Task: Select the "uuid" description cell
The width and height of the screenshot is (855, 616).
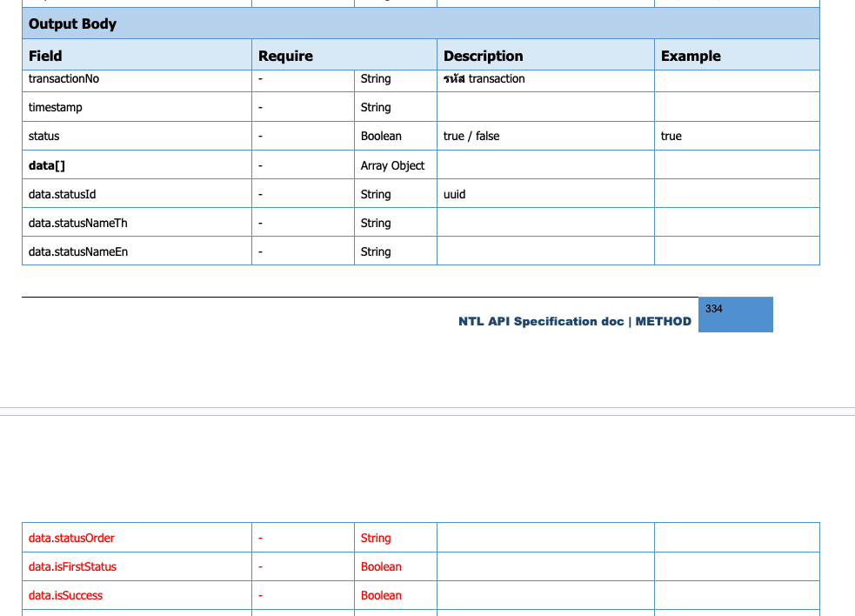Action: tap(454, 194)
